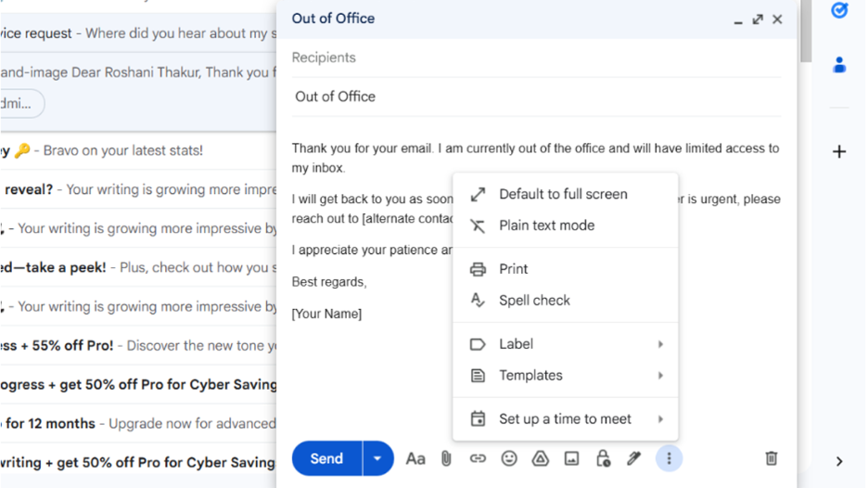The width and height of the screenshot is (868, 488).
Task: Toggle Plain text mode in the menu
Action: [x=546, y=225]
